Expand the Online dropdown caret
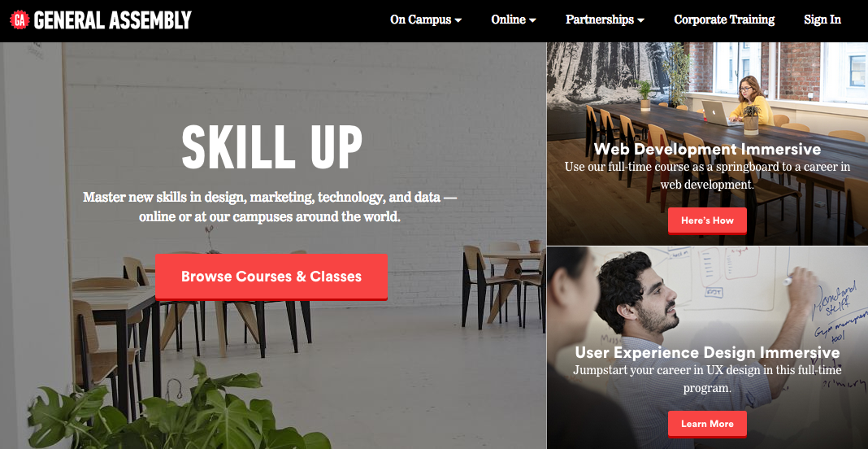 click(532, 20)
